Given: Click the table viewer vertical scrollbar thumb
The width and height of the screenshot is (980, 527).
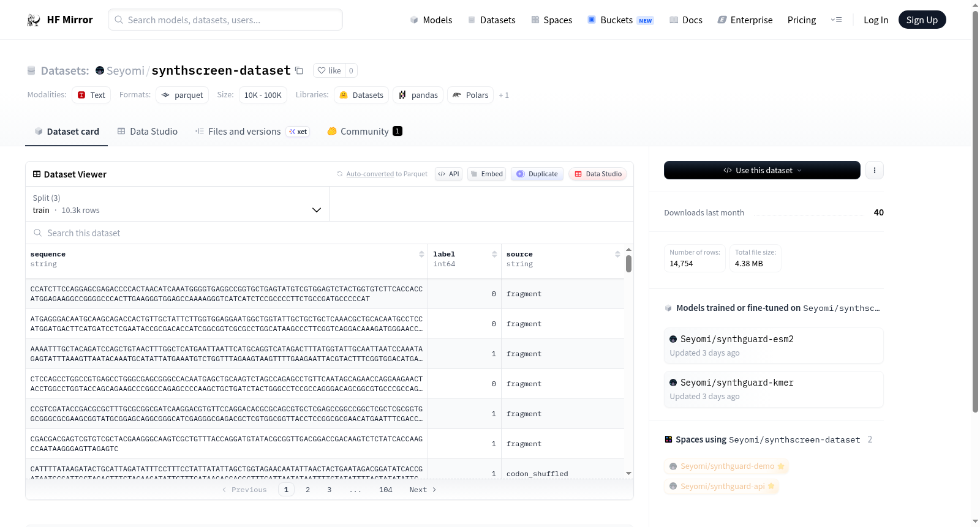Looking at the screenshot, I should coord(628,264).
